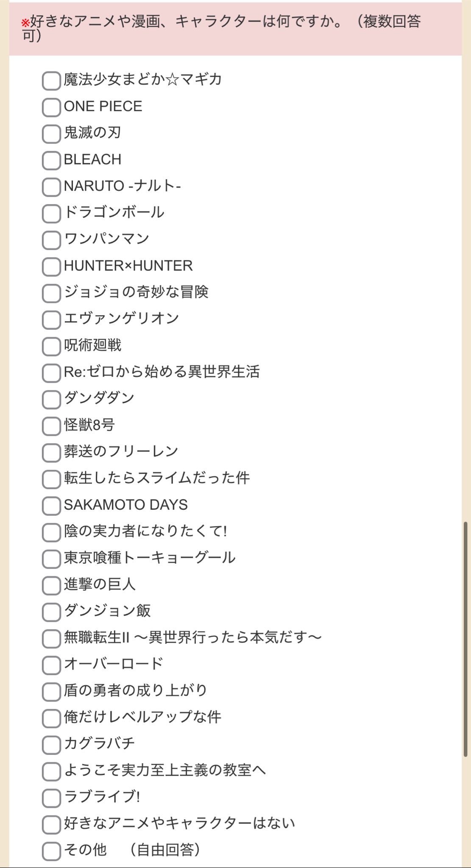Check the その他 (自由回答) option

click(51, 851)
